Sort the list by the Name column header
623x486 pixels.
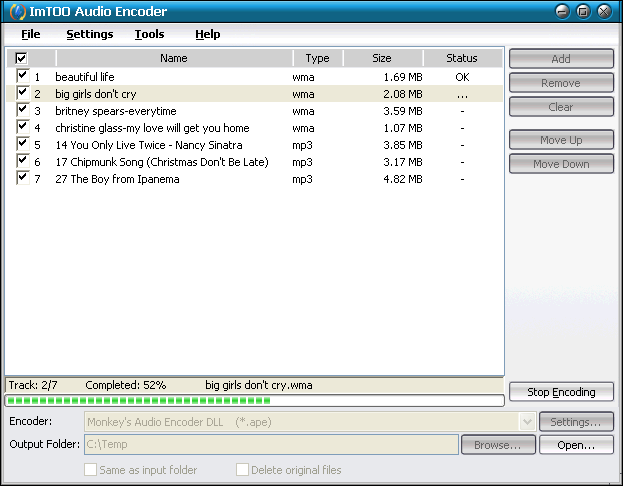(x=173, y=59)
